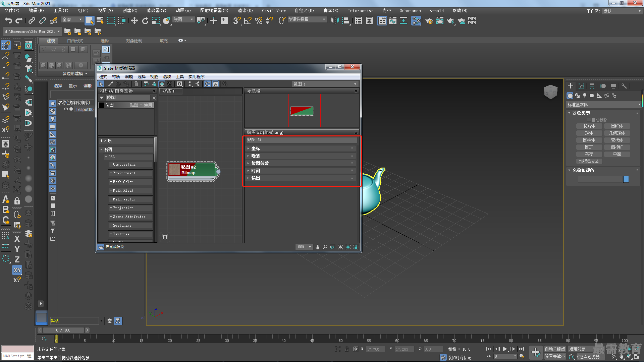The width and height of the screenshot is (644, 362).
Task: Expand the 坐标 rollout
Action: (x=301, y=148)
